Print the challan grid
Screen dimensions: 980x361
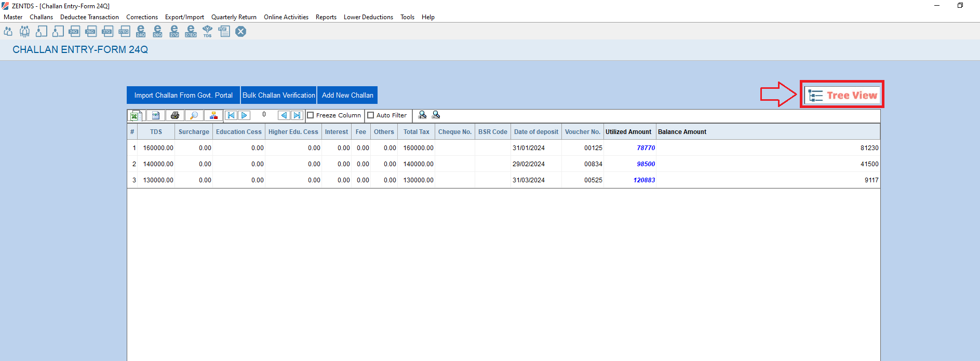(x=174, y=115)
